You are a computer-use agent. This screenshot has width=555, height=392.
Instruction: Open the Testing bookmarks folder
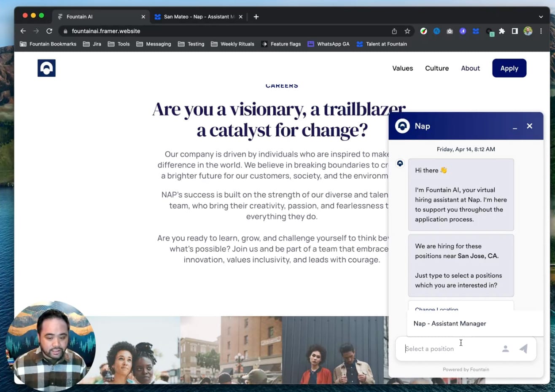pyautogui.click(x=191, y=44)
